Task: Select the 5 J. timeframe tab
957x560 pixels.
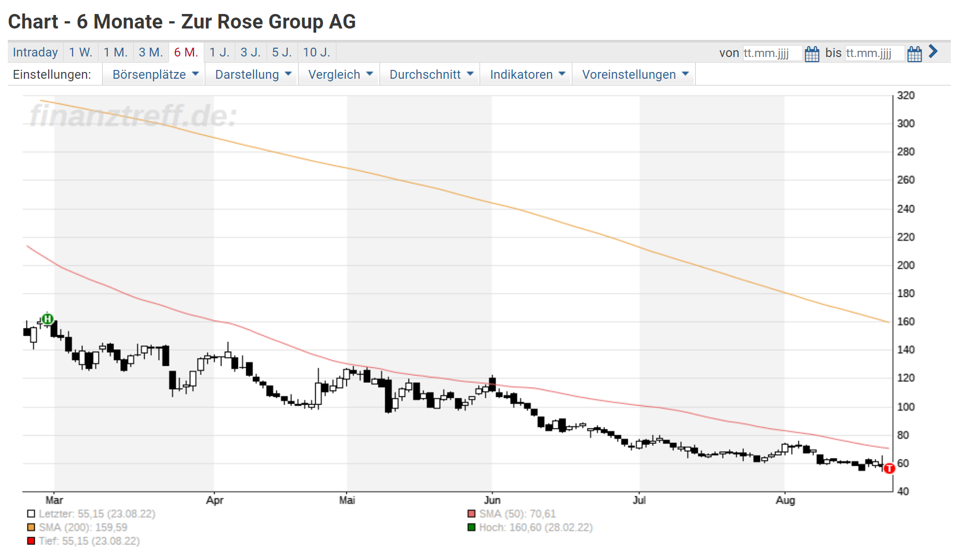Action: pyautogui.click(x=282, y=52)
